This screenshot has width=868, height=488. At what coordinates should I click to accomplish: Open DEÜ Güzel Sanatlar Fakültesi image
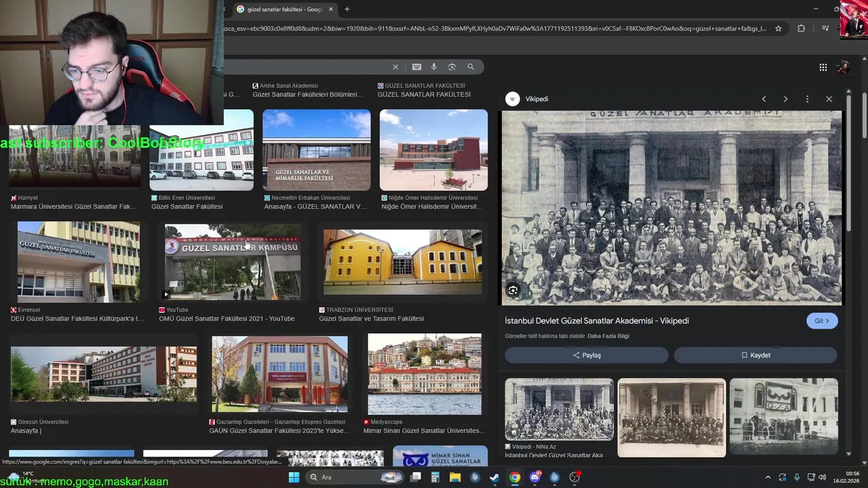coord(79,262)
